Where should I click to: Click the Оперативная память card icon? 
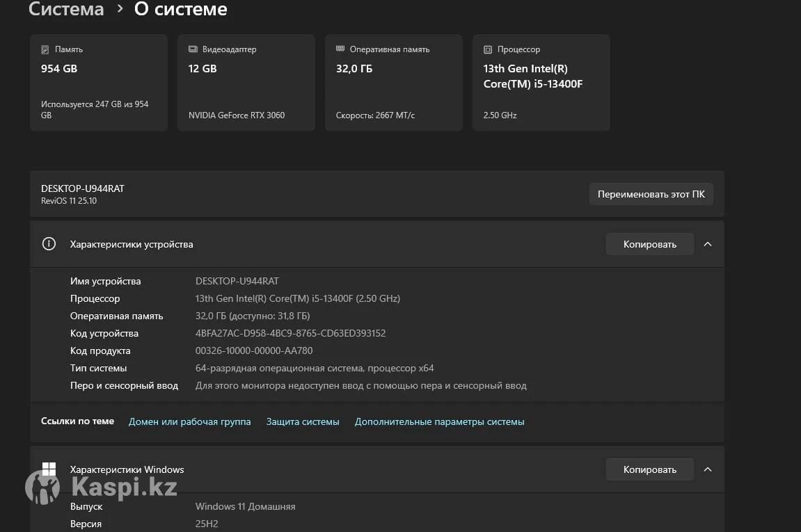pyautogui.click(x=340, y=49)
